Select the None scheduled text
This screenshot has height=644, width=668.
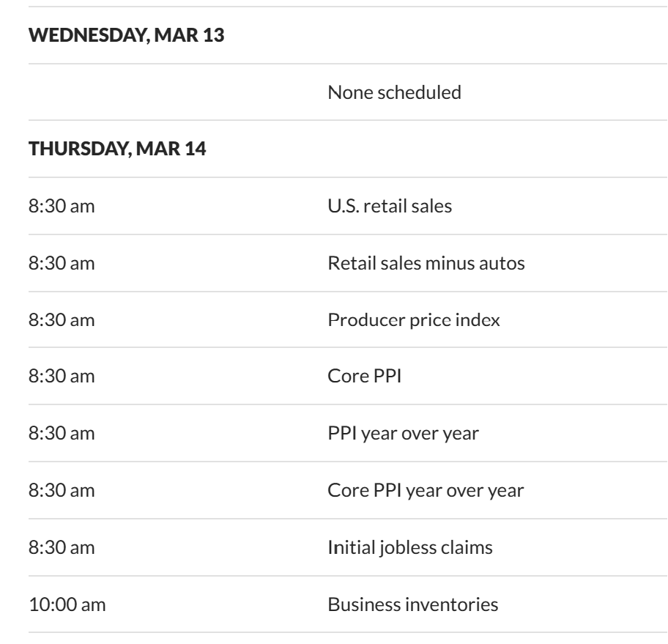[394, 93]
